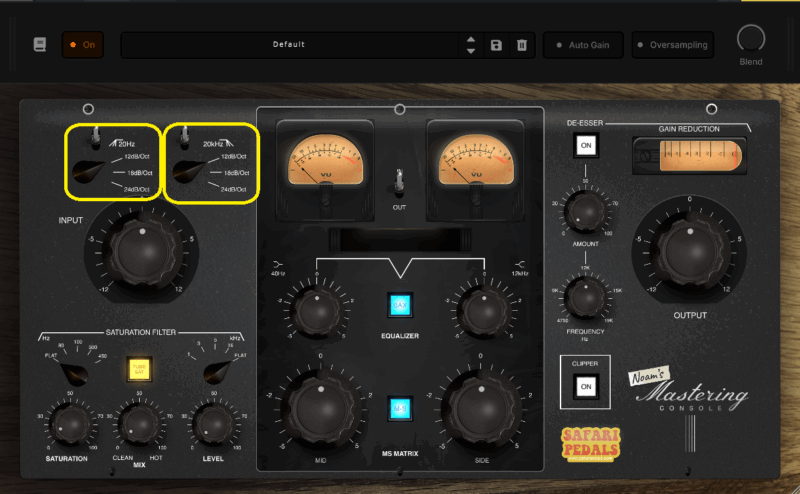The width and height of the screenshot is (800, 494).
Task: Step to previous preset with up arrow
Action: (x=471, y=40)
